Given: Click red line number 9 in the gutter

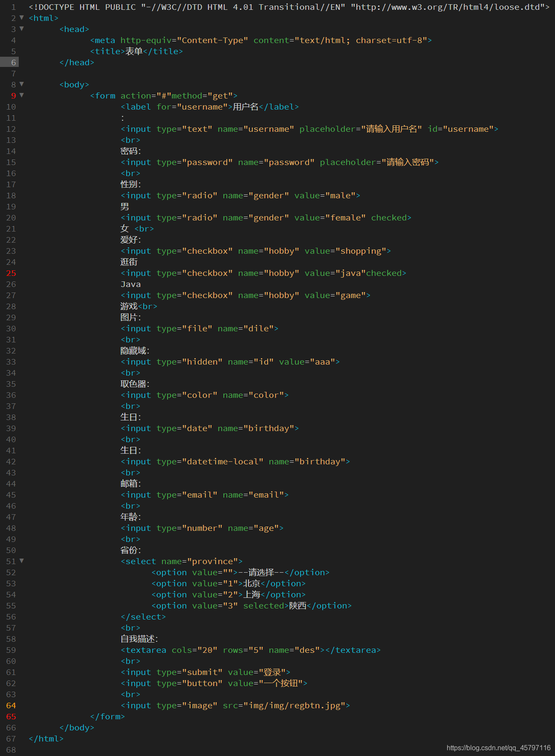Looking at the screenshot, I should click(x=14, y=96).
